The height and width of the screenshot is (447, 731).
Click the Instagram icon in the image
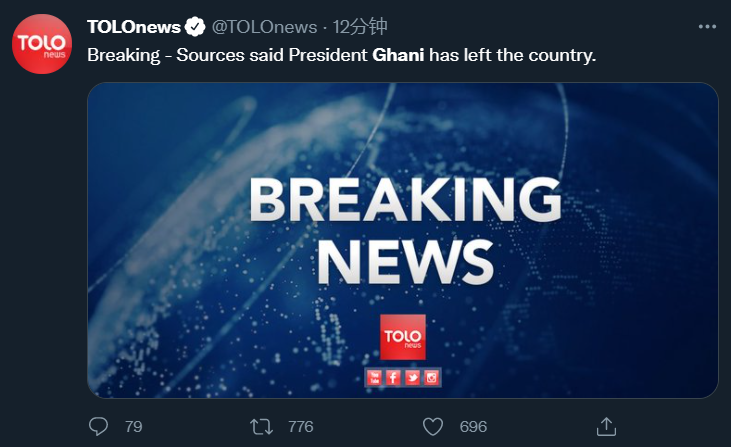pyautogui.click(x=432, y=377)
